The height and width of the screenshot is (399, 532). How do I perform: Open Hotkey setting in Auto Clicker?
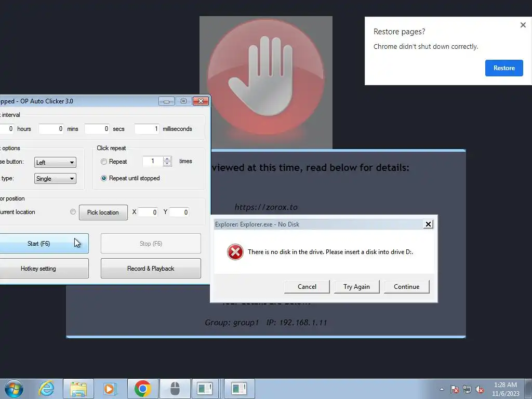(44, 269)
